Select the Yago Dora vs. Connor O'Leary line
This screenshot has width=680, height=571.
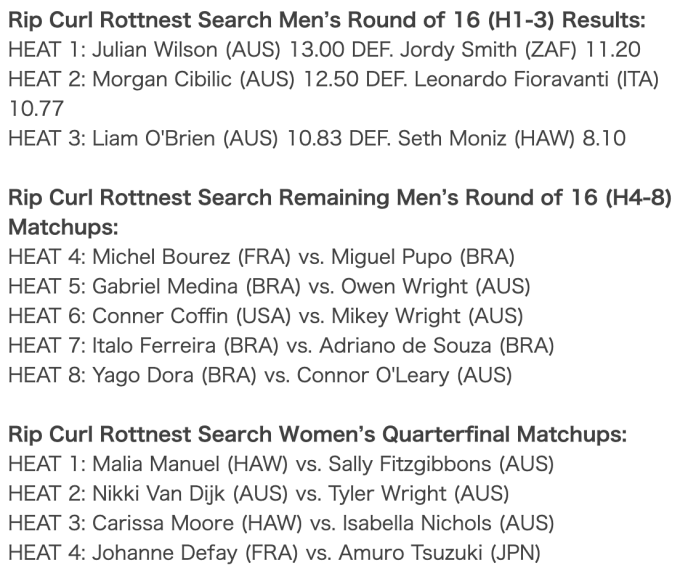pos(260,375)
